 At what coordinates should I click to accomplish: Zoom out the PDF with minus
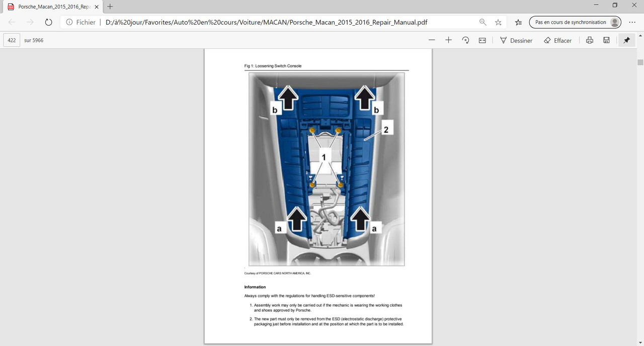click(432, 40)
